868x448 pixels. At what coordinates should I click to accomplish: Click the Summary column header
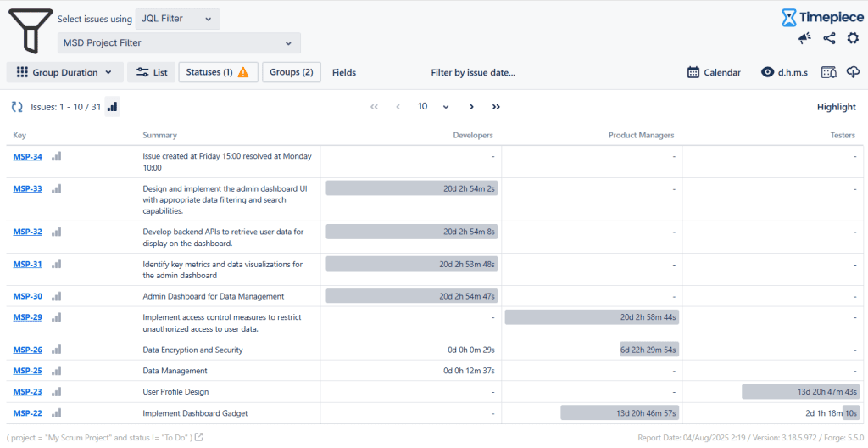(x=159, y=135)
